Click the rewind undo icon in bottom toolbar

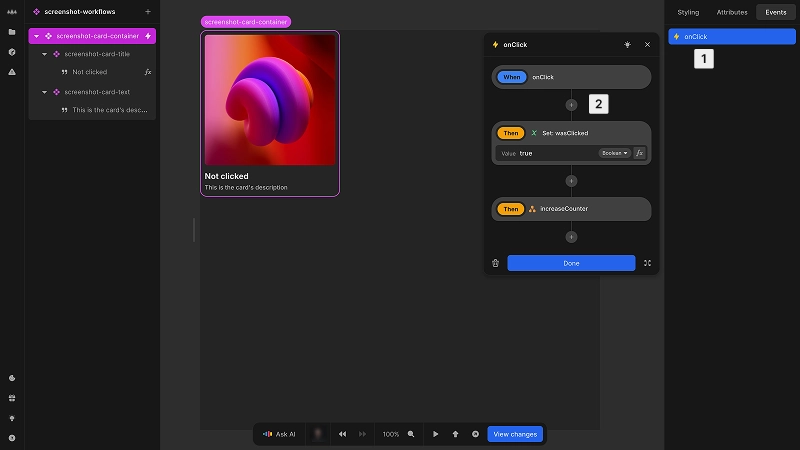(342, 434)
